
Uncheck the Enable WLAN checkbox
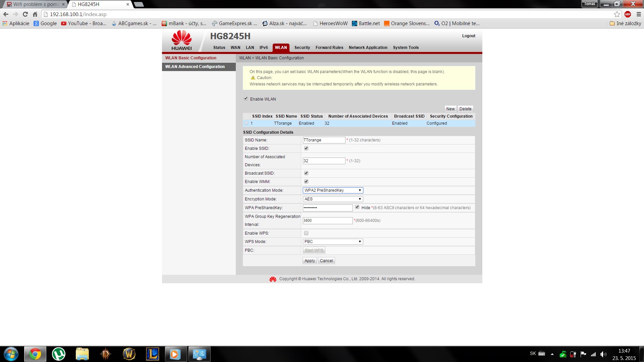point(246,99)
